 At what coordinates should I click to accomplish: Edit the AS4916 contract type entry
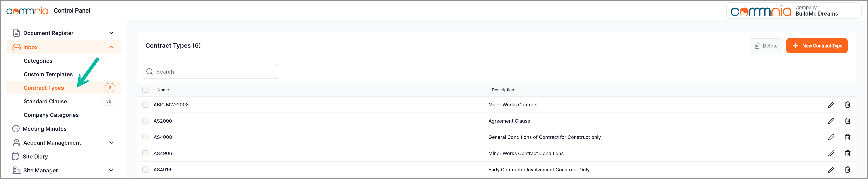[x=831, y=170]
